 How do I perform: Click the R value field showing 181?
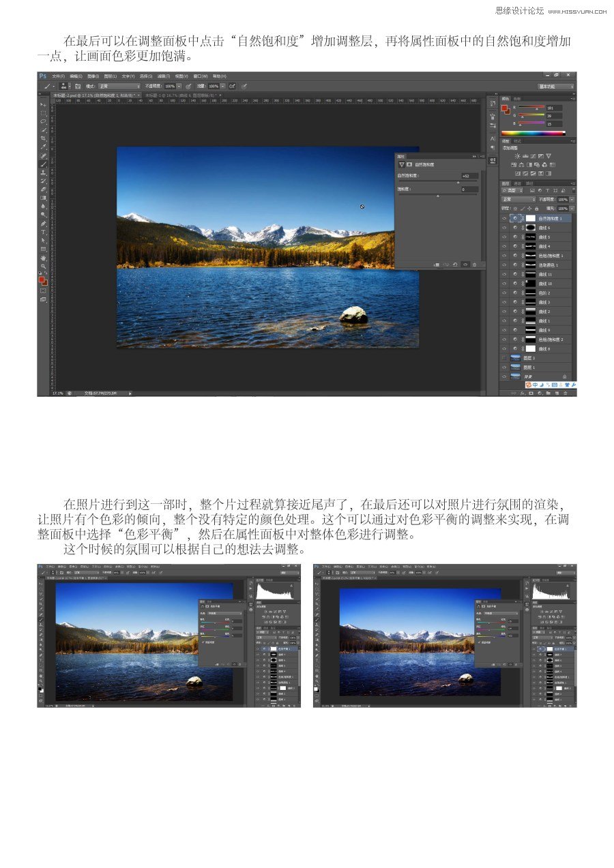[x=555, y=108]
